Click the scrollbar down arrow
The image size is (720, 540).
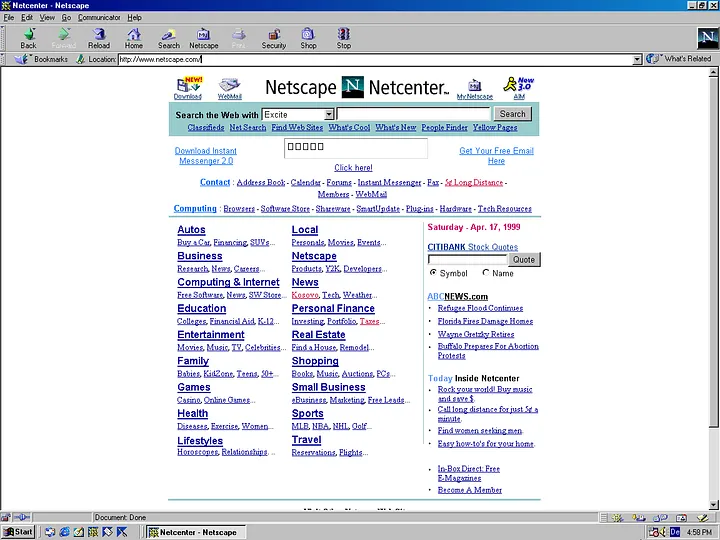[x=713, y=505]
